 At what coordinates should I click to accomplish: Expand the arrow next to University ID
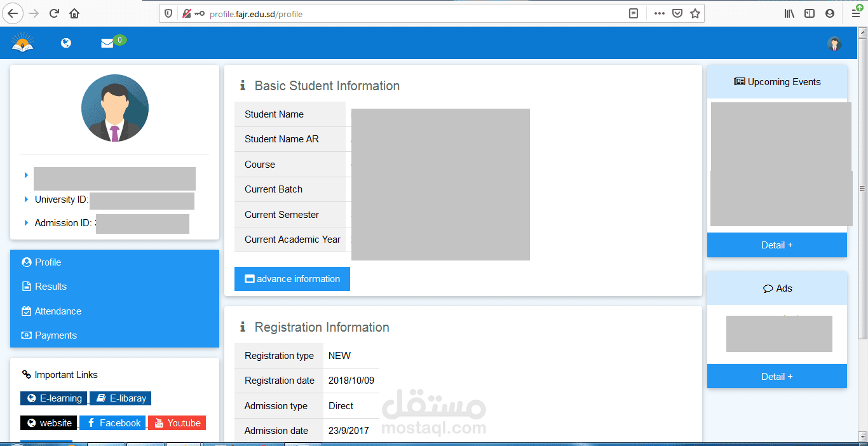[25, 199]
